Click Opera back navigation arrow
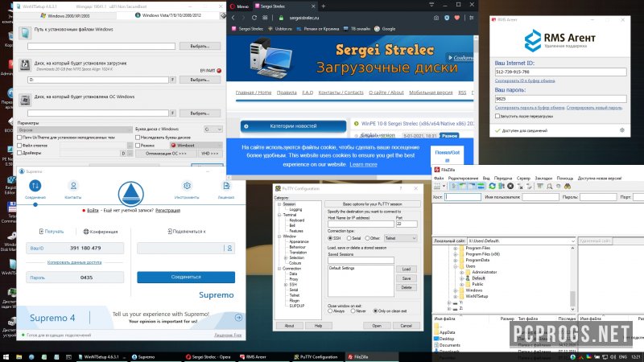 [233, 18]
